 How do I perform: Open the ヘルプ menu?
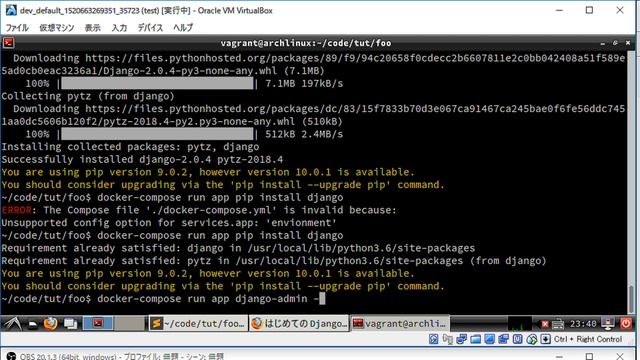pyautogui.click(x=183, y=28)
